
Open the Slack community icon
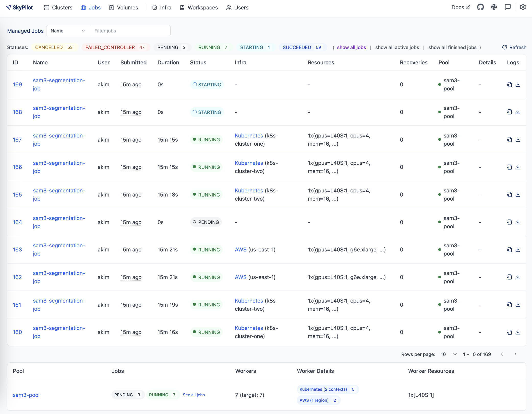(494, 7)
